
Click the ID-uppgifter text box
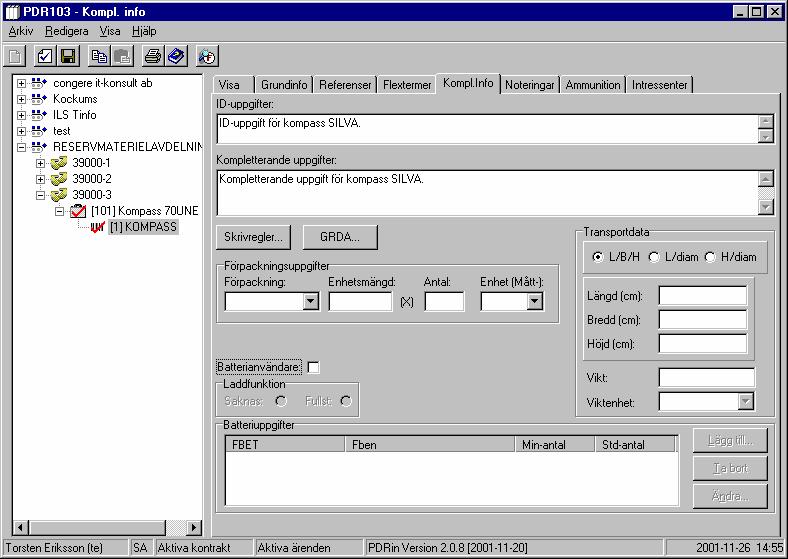(487, 129)
